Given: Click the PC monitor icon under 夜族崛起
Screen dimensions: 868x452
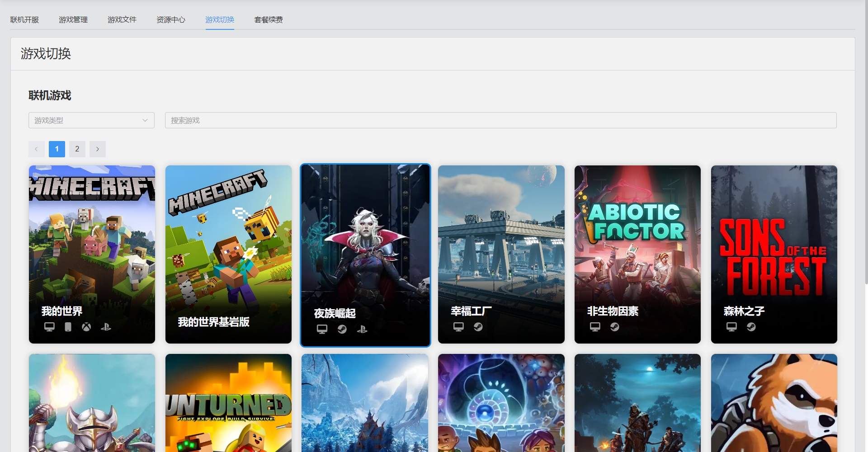Looking at the screenshot, I should (322, 329).
